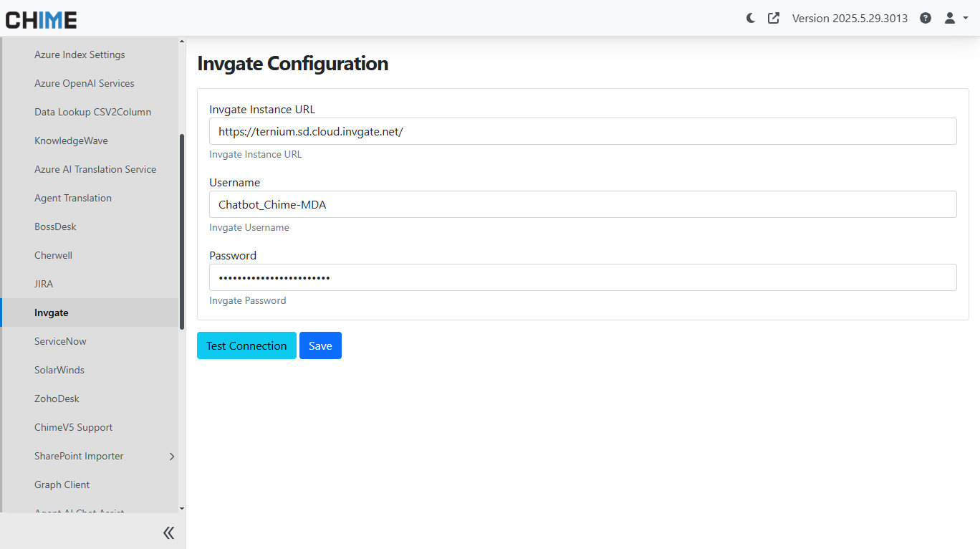Click sidebar scrollbar down arrow
This screenshot has width=980, height=549.
tap(182, 508)
